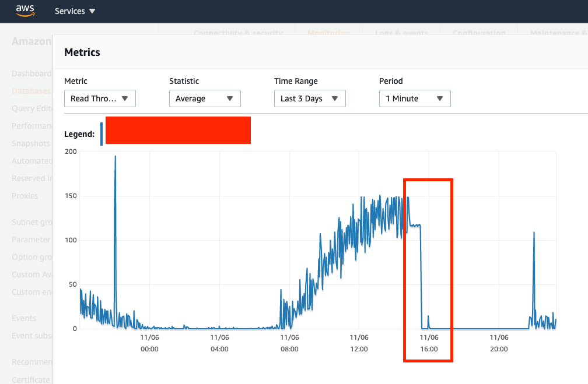Expand the Services dropdown arrow

(x=92, y=11)
